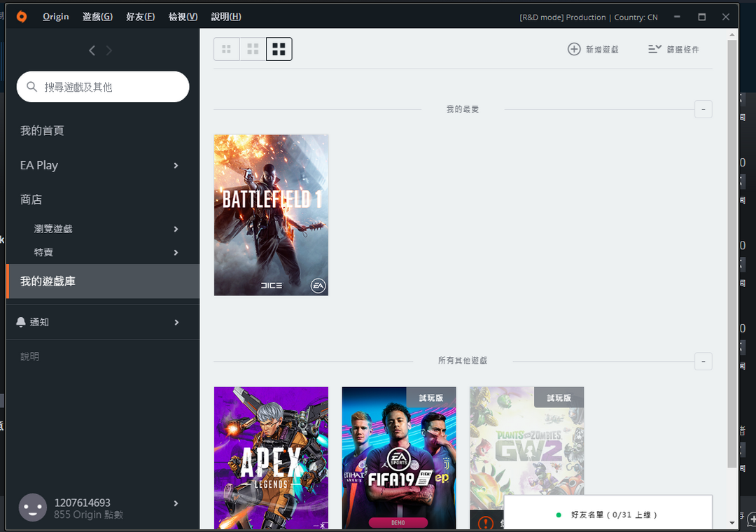Expand the 特賣 chevron

coord(176,252)
